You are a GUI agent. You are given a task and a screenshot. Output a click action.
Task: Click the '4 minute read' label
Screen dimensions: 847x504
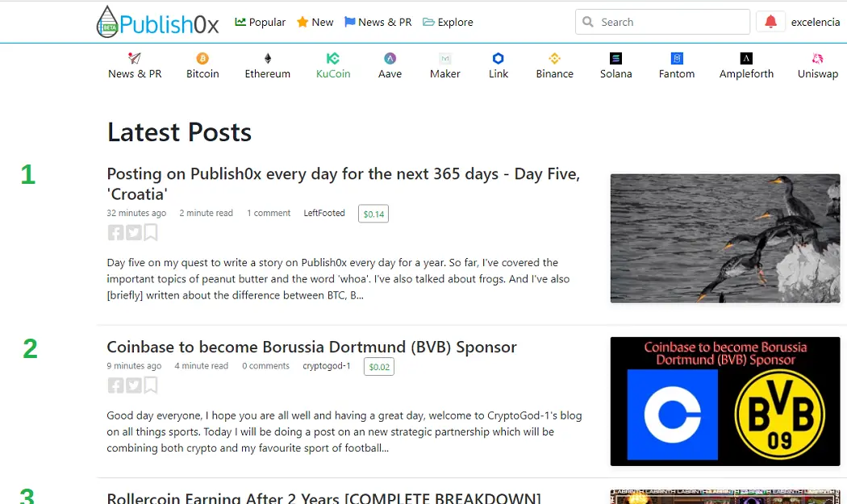coord(201,366)
